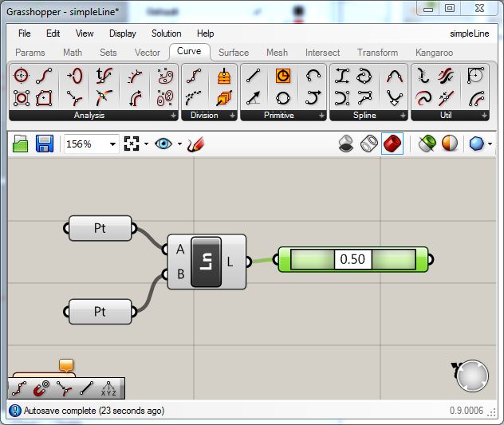
Task: Click the green Open file button
Action: tap(20, 144)
